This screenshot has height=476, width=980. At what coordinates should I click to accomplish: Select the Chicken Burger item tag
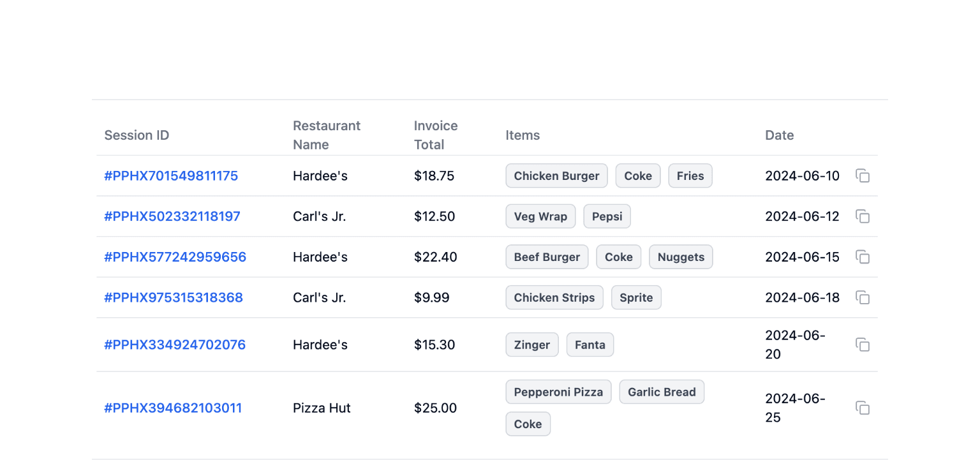(556, 176)
